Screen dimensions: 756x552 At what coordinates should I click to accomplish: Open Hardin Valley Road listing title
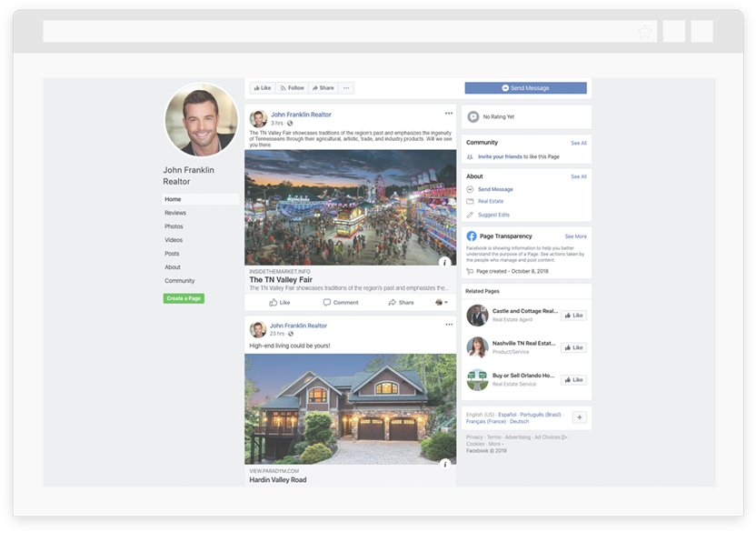point(278,479)
